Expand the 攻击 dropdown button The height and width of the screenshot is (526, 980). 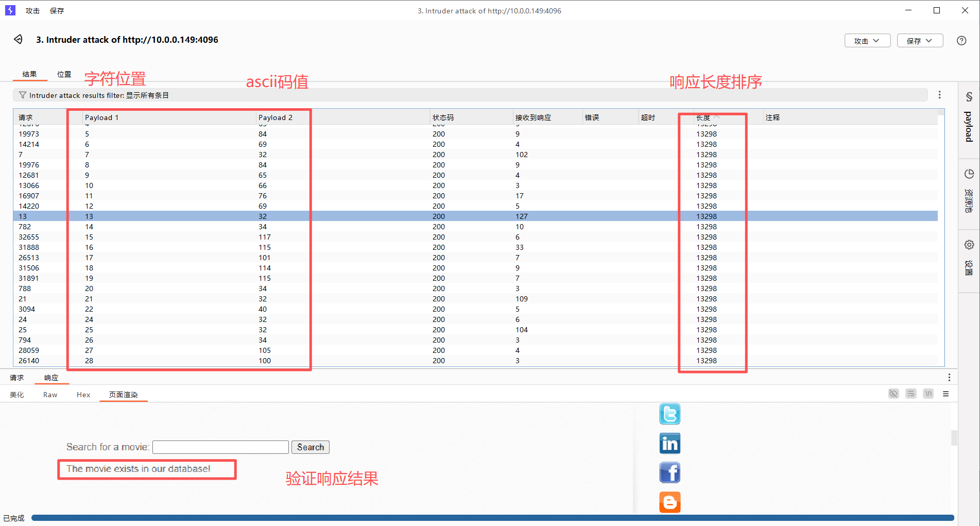pyautogui.click(x=867, y=41)
